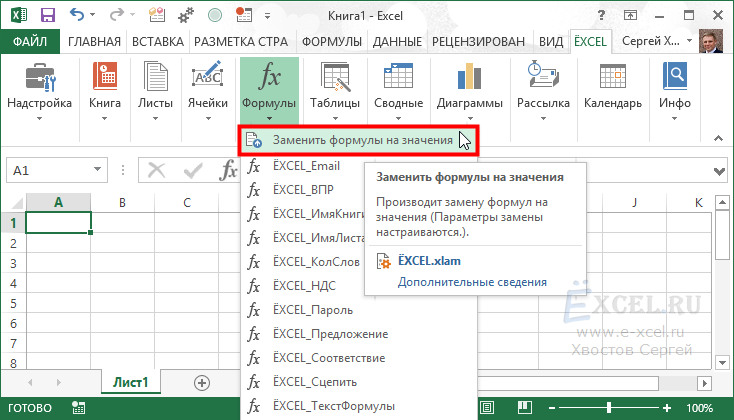Open the Диаграммы ribbon button
Screen dimensions: 734x420
pos(470,92)
